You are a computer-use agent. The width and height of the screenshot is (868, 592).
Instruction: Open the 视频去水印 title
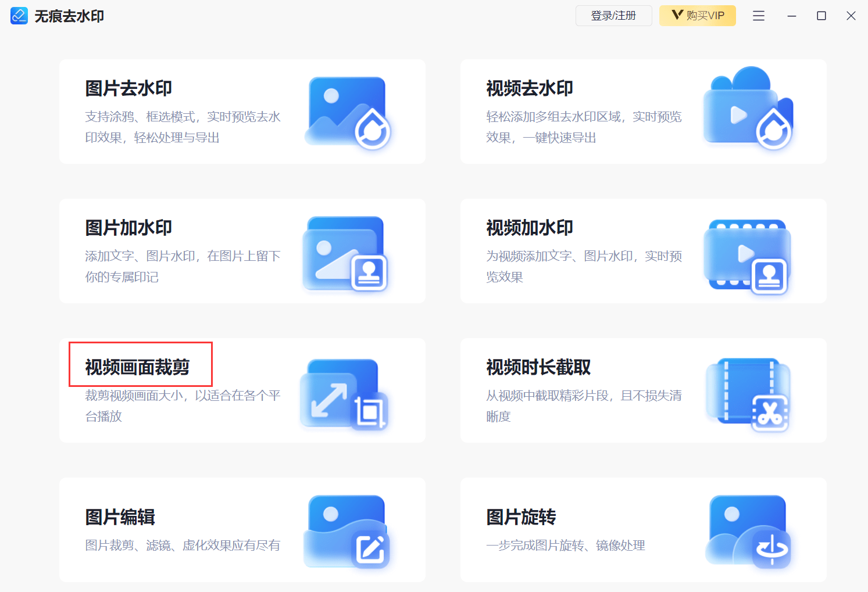pos(530,88)
